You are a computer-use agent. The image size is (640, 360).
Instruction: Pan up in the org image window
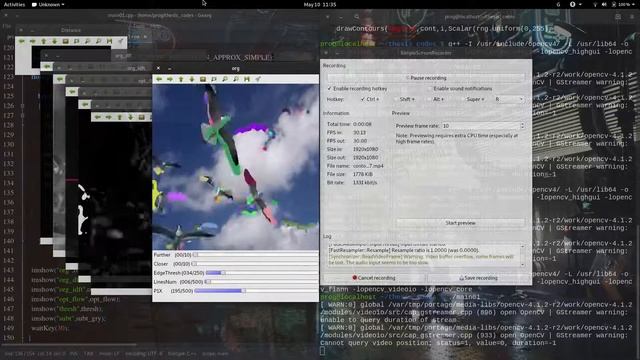(181, 79)
